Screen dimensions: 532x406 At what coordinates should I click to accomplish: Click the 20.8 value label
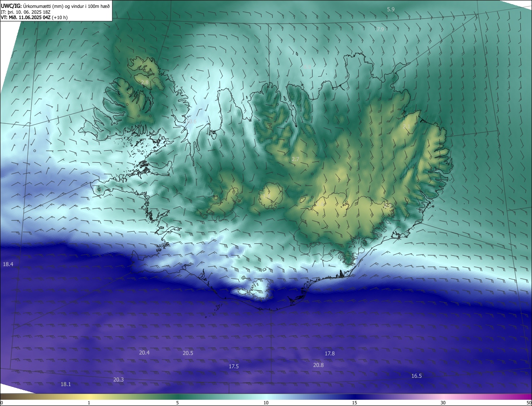point(318,365)
